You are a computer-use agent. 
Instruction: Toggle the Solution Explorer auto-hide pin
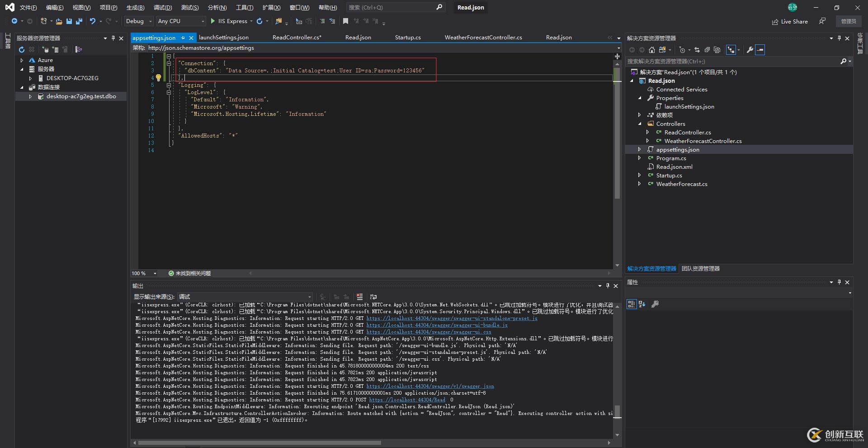(840, 38)
